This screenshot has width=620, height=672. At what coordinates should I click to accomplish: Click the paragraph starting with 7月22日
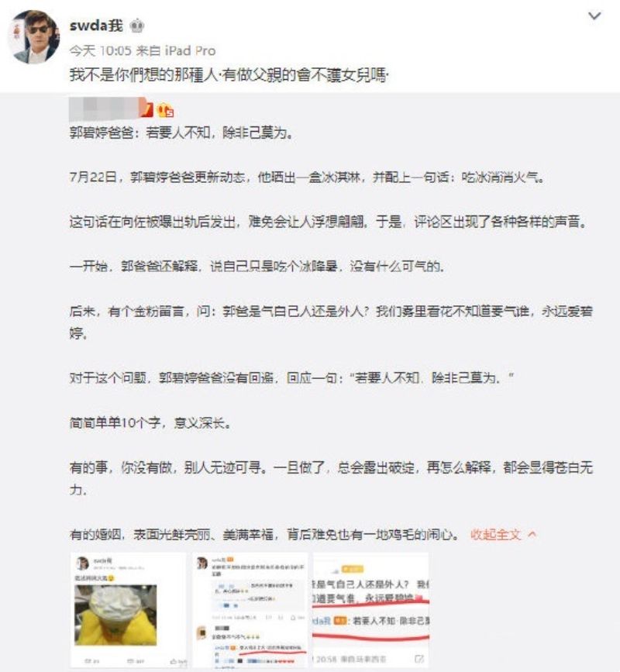[307, 177]
